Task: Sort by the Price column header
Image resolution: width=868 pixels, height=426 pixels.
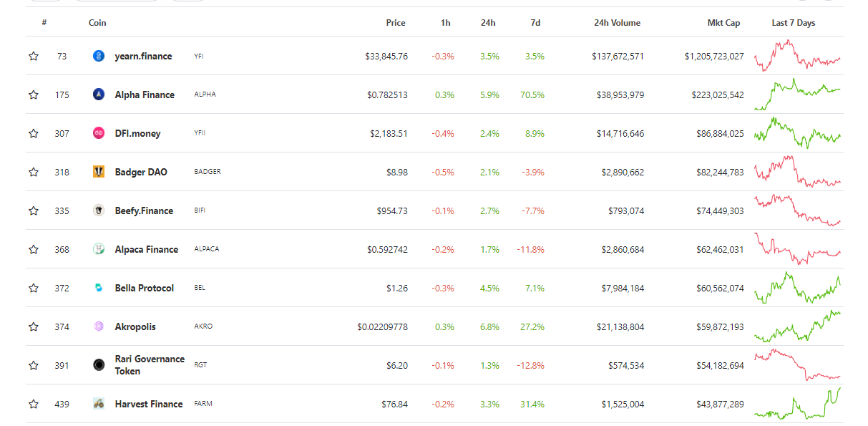Action: pyautogui.click(x=396, y=23)
